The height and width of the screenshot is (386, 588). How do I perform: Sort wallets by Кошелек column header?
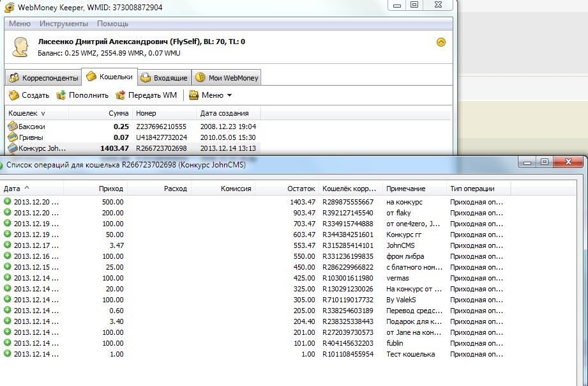tap(26, 113)
